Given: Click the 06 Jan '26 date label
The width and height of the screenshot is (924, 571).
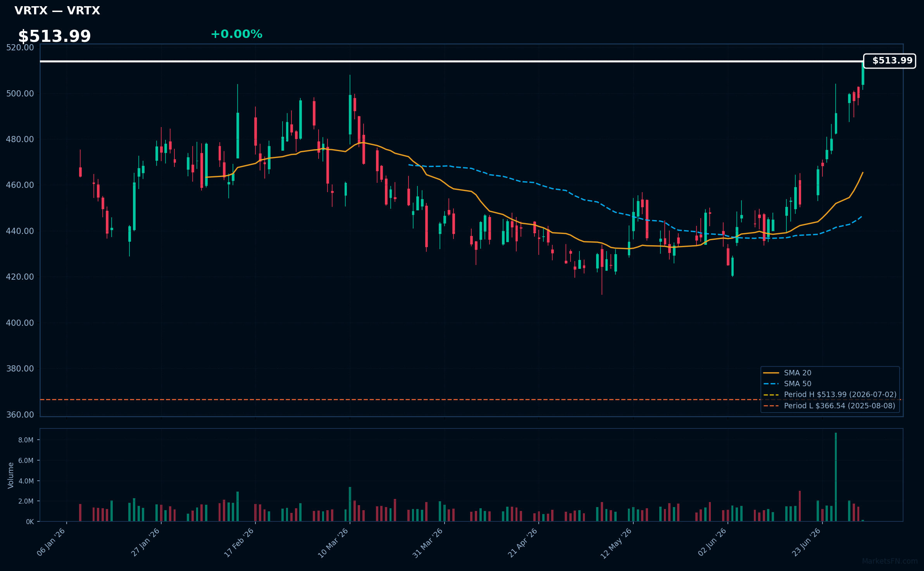Looking at the screenshot, I should 51,542.
